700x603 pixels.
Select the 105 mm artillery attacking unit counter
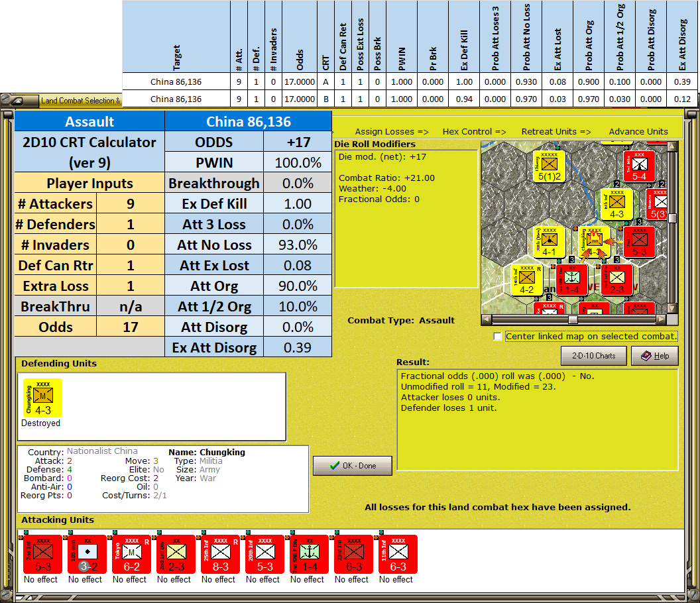click(x=87, y=554)
